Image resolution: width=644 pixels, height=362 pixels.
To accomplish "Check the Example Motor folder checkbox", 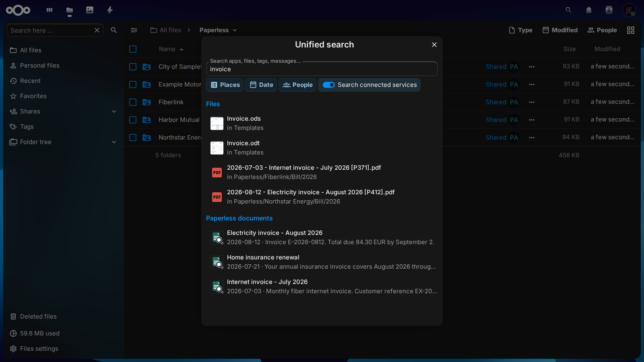I will point(133,84).
